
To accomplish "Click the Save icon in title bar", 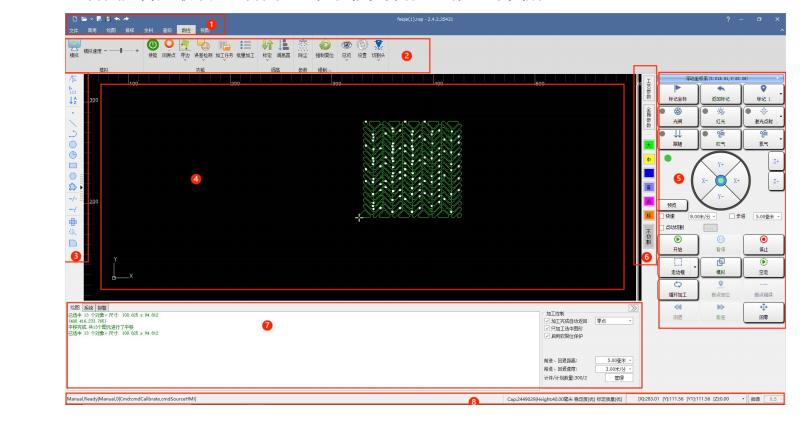I will pos(99,19).
